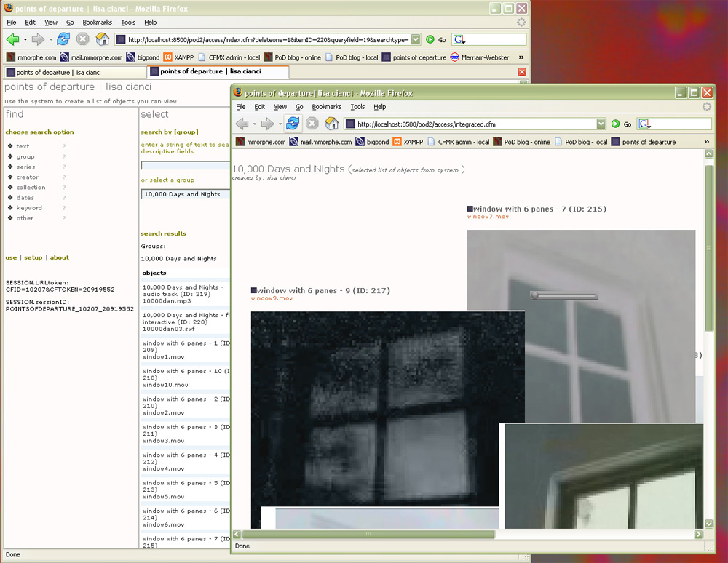Open Google search engine icon in rear window
This screenshot has width=728, height=563.
(459, 40)
